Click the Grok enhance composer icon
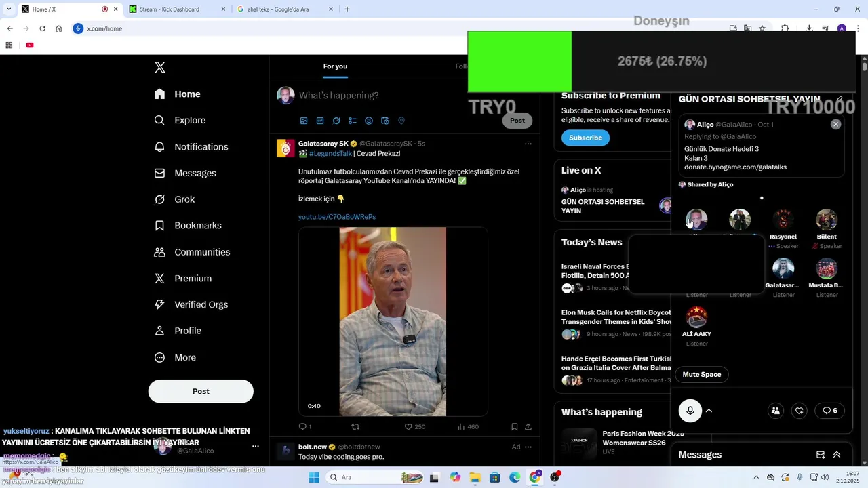Image resolution: width=868 pixels, height=488 pixels. (x=336, y=121)
